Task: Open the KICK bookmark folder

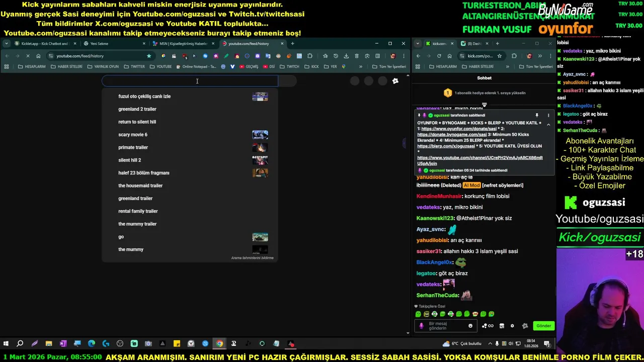Action: 312,66
